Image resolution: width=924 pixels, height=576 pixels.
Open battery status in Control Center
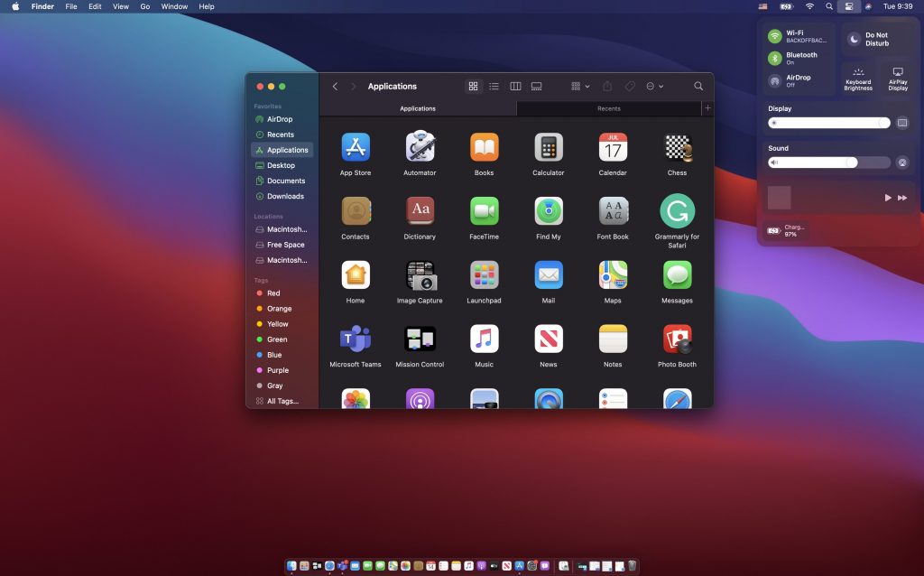pyautogui.click(x=786, y=230)
